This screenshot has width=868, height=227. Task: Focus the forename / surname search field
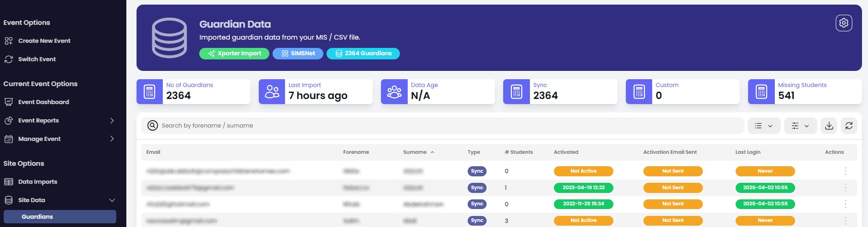pyautogui.click(x=443, y=126)
